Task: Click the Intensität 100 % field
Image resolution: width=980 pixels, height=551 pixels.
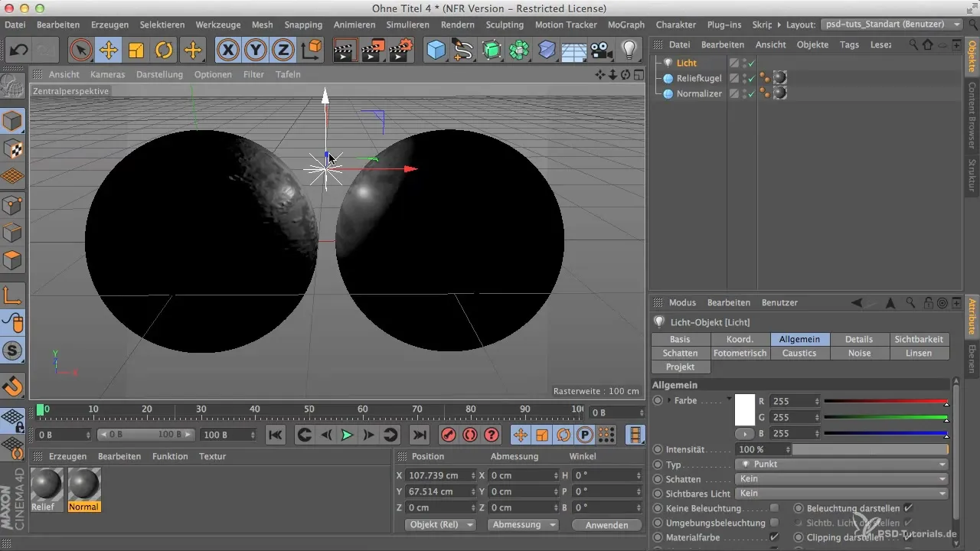Action: (x=763, y=449)
